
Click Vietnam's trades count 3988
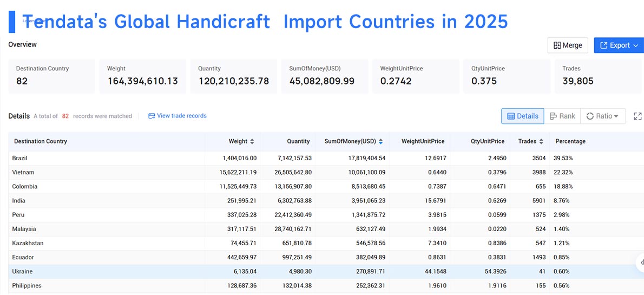tap(538, 172)
